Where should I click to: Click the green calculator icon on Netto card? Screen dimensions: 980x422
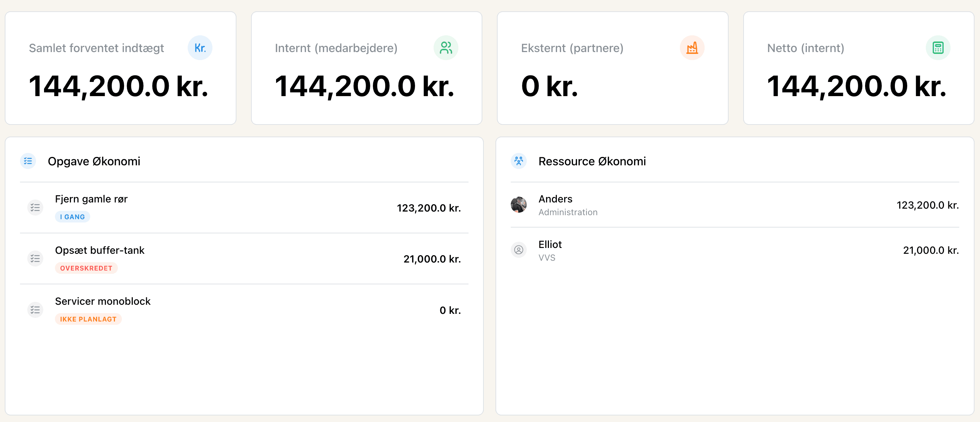937,48
